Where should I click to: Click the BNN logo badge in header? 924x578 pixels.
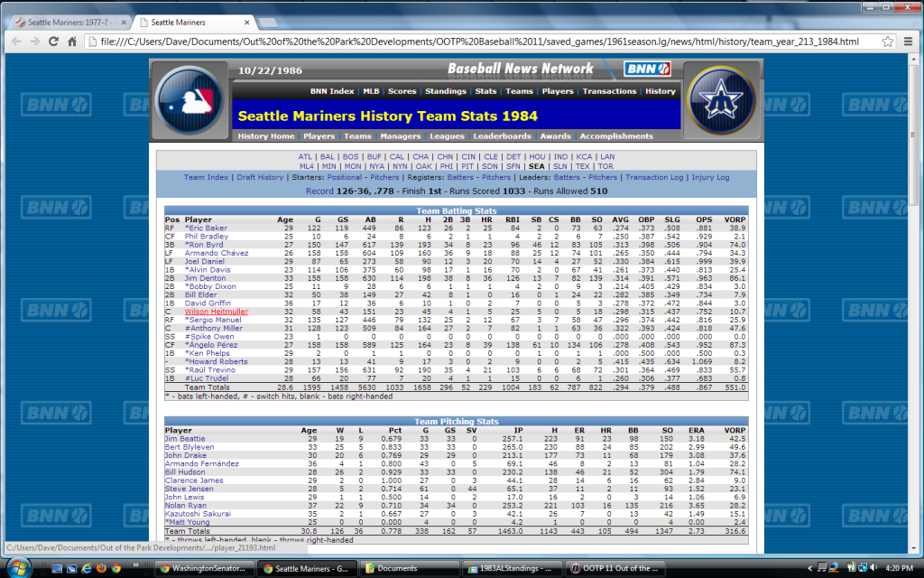[647, 69]
